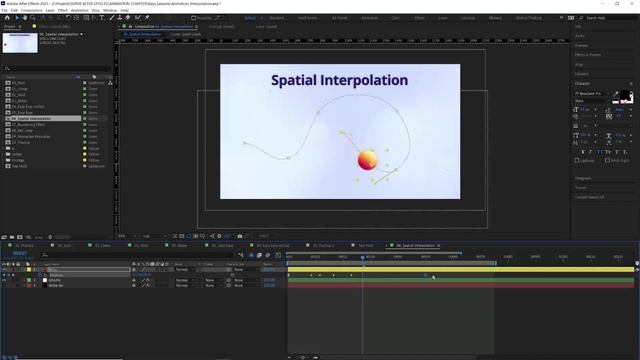Open the Preview panel on the right
Screen dimensions: 640x360
(581, 45)
